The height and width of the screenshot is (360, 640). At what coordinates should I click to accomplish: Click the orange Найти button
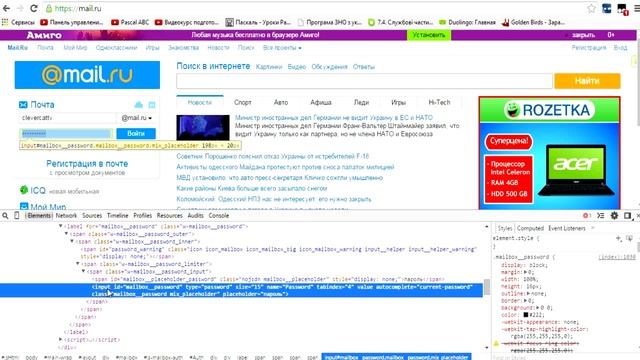pyautogui.click(x=587, y=81)
